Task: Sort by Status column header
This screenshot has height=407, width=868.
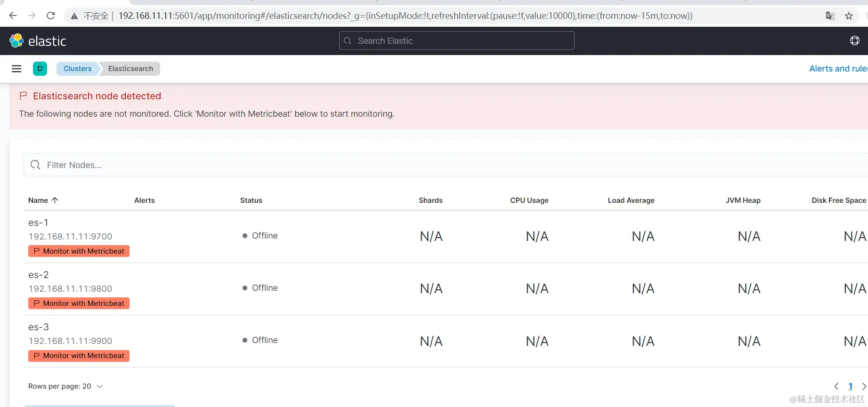Action: (251, 200)
